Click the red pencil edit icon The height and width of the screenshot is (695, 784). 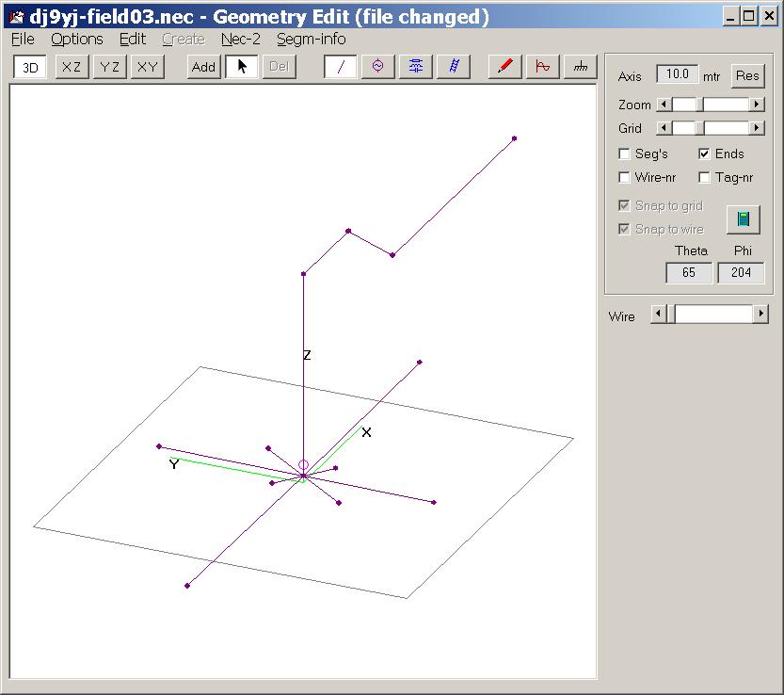pyautogui.click(x=505, y=67)
